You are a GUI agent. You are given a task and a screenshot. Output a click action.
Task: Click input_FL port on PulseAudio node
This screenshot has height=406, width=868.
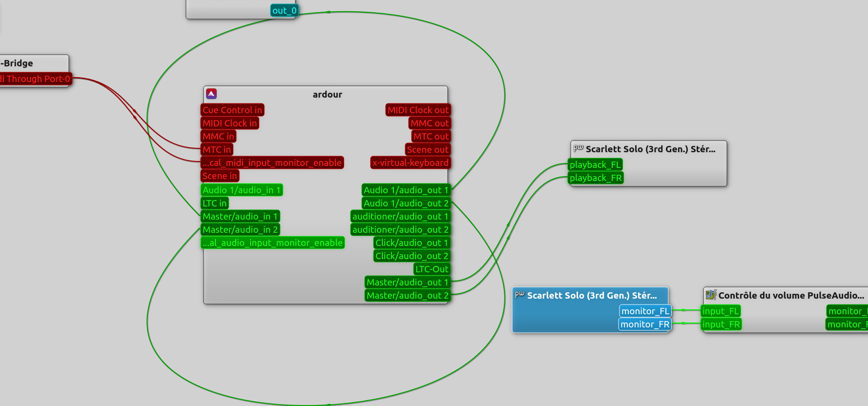721,311
